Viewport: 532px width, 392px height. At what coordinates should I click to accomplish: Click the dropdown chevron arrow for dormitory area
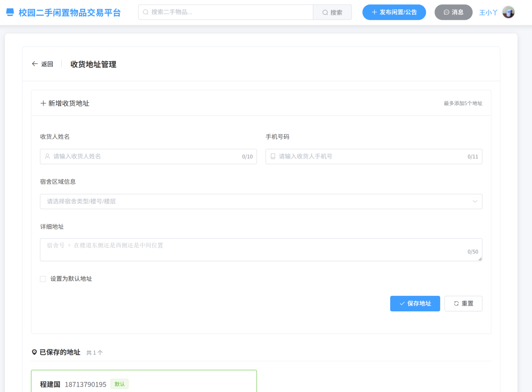pyautogui.click(x=475, y=202)
